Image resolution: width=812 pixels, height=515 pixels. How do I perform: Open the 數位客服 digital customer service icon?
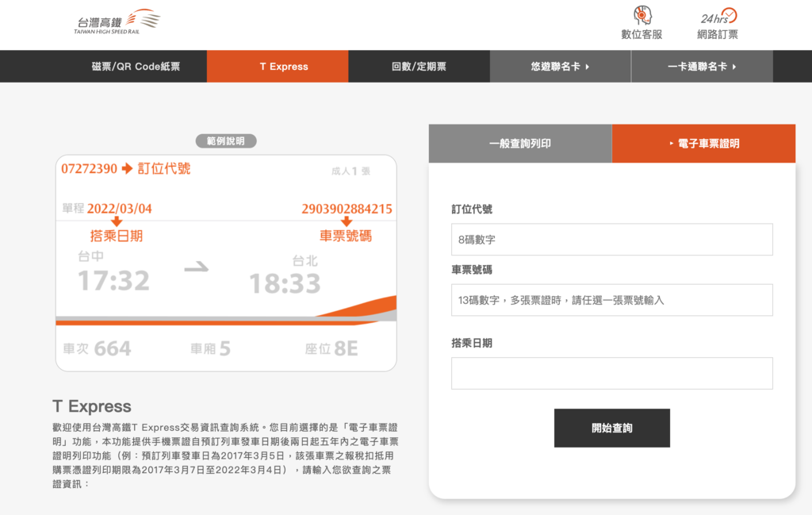click(x=642, y=23)
